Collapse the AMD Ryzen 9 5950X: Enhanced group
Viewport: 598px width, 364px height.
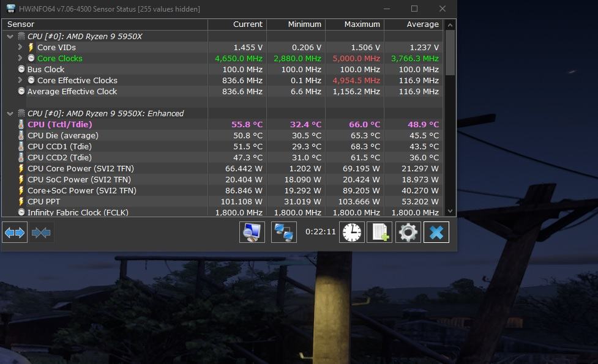[x=10, y=114]
